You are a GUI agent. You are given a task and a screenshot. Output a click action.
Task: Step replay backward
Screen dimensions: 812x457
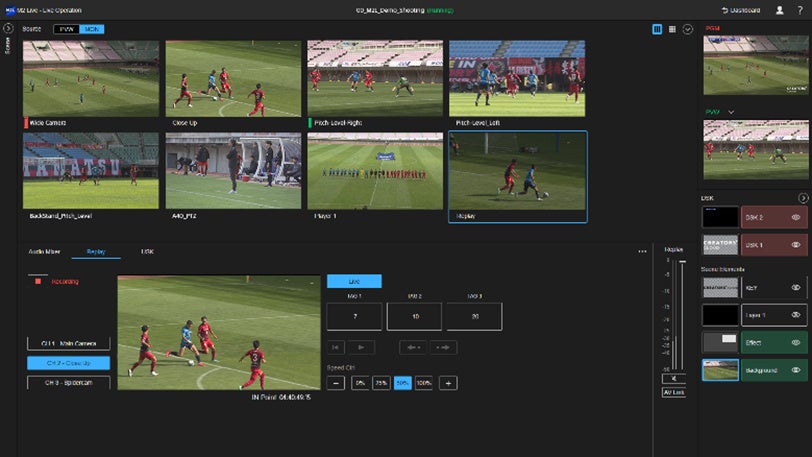click(x=413, y=347)
